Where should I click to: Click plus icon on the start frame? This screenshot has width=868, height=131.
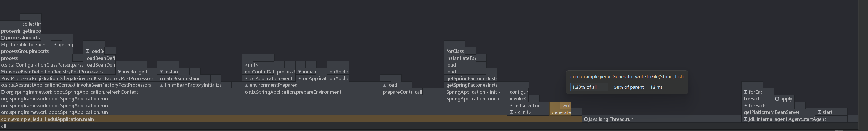click(x=819, y=112)
